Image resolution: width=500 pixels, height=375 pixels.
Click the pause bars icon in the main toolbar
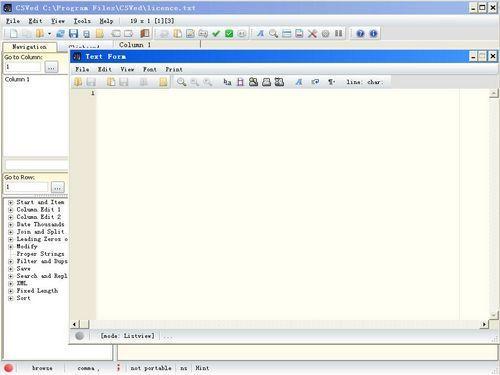pos(339,33)
